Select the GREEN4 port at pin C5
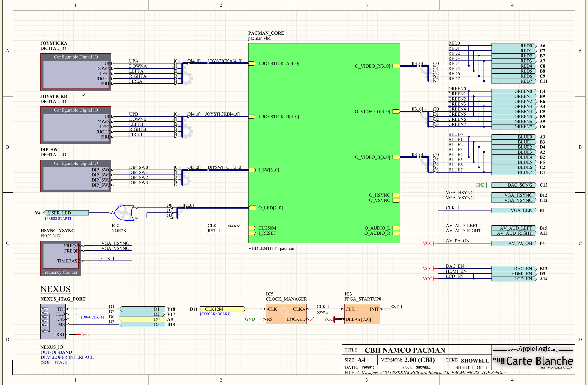 pos(514,112)
